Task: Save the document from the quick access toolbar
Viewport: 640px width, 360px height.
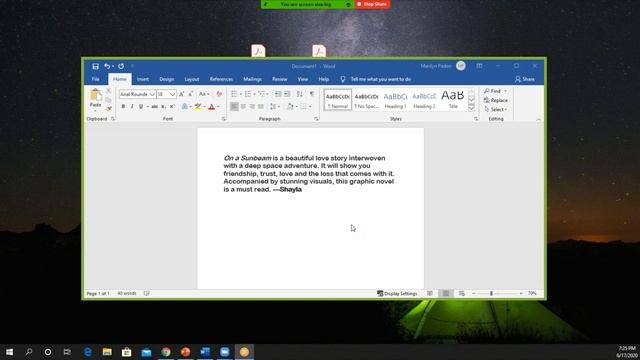Action: click(96, 66)
